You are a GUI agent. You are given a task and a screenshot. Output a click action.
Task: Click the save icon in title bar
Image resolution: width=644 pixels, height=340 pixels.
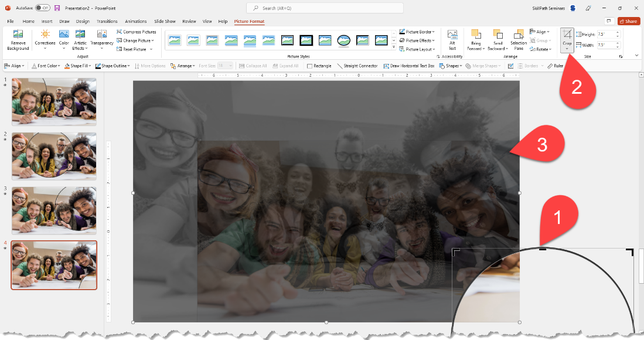coord(57,8)
